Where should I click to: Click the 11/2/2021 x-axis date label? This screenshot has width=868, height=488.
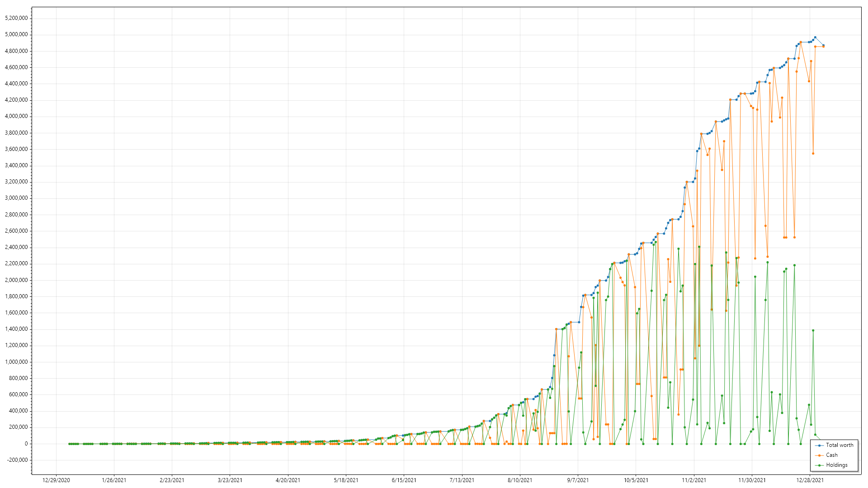pyautogui.click(x=694, y=480)
